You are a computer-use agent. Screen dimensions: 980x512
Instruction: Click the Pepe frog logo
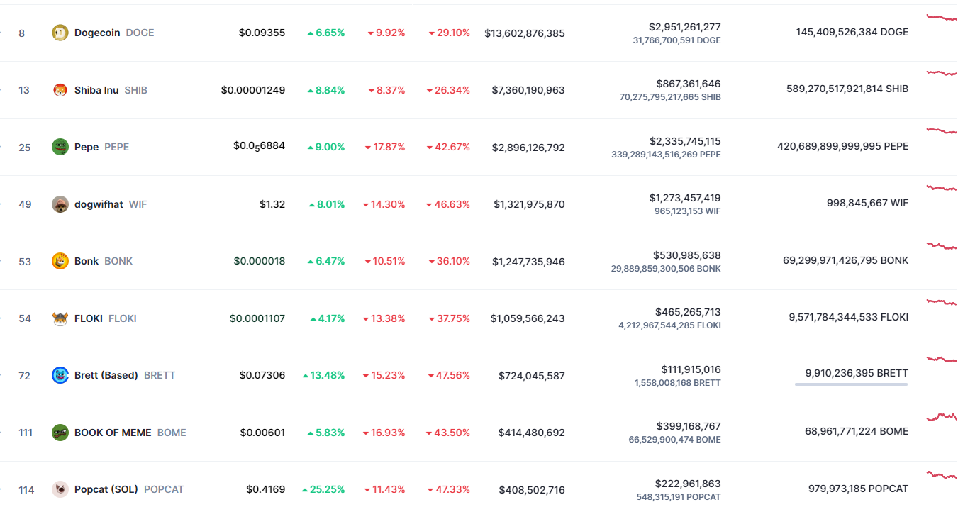(x=60, y=147)
